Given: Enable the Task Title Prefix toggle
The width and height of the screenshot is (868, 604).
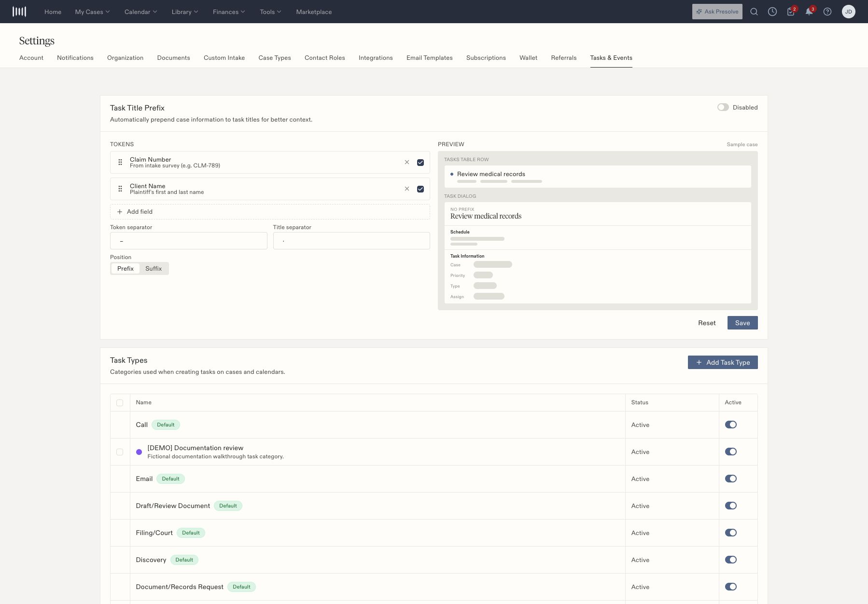Looking at the screenshot, I should tap(723, 108).
